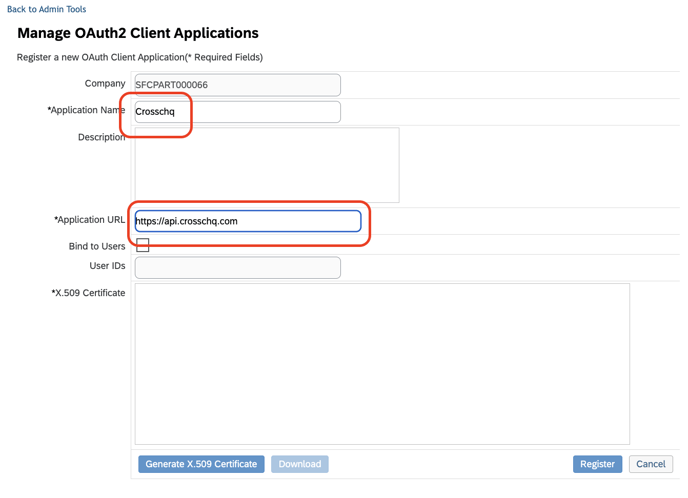Click the User IDs label
This screenshot has width=688, height=498.
pos(107,266)
